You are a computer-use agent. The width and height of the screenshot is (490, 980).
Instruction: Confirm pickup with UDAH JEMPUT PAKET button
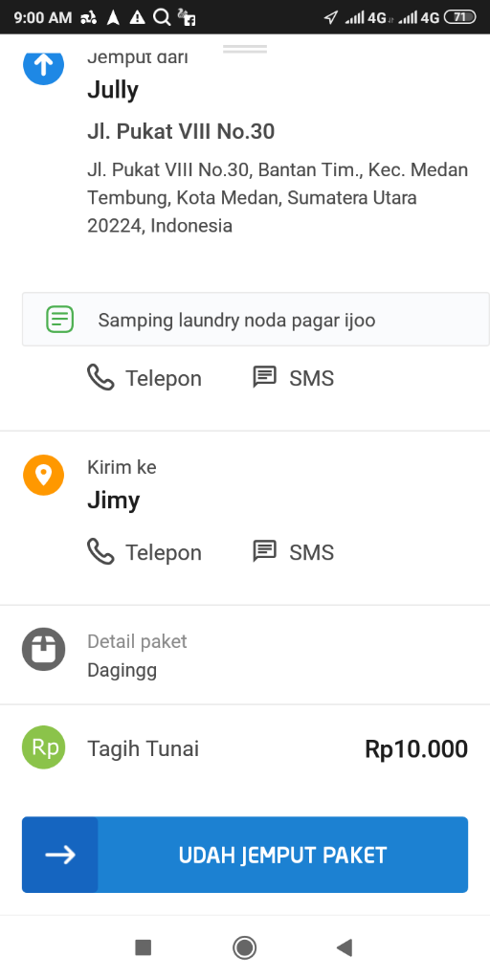coord(245,855)
